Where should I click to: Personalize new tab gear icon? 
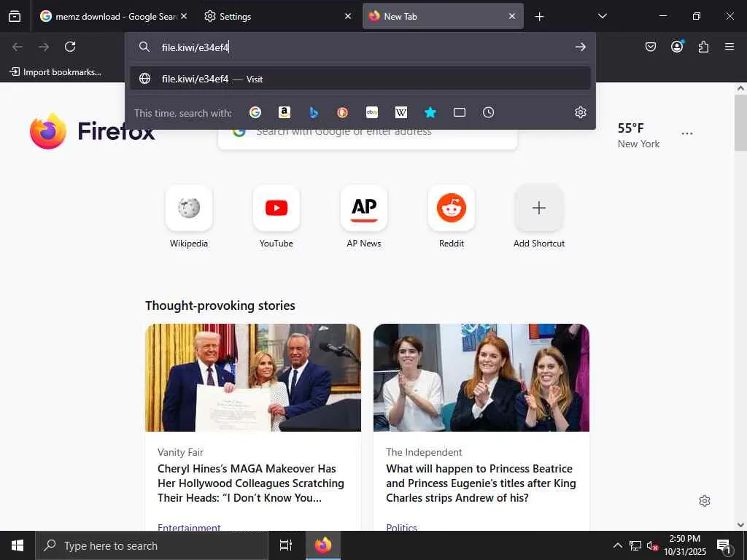[705, 501]
